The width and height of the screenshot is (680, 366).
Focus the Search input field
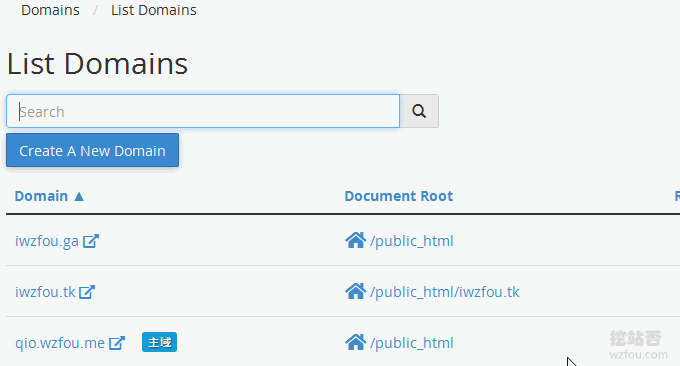pyautogui.click(x=203, y=111)
